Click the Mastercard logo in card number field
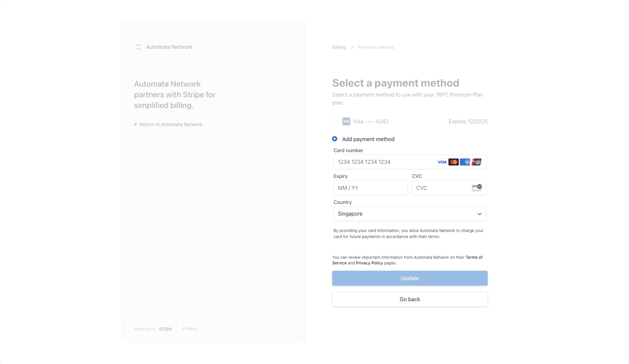629x364 pixels. click(x=453, y=162)
